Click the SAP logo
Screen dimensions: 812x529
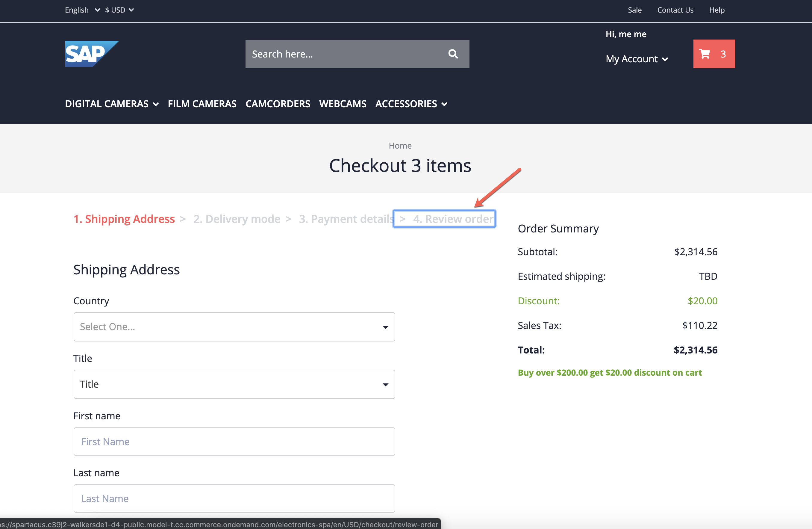click(92, 54)
